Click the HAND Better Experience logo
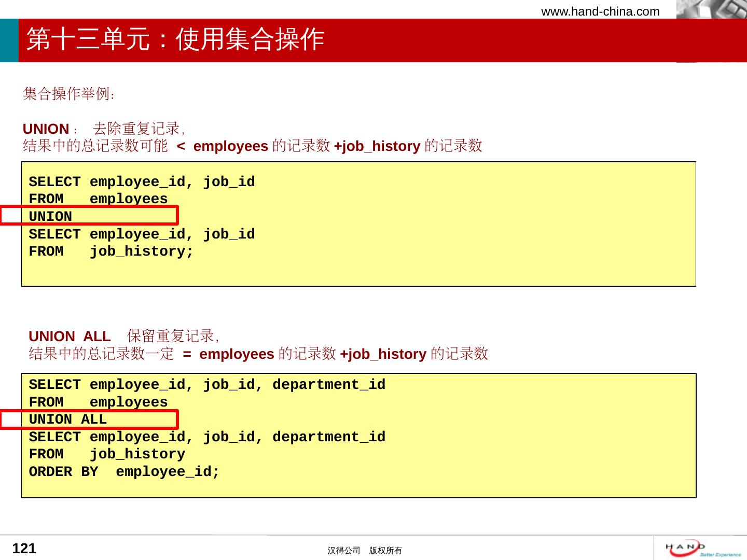 pyautogui.click(x=703, y=549)
